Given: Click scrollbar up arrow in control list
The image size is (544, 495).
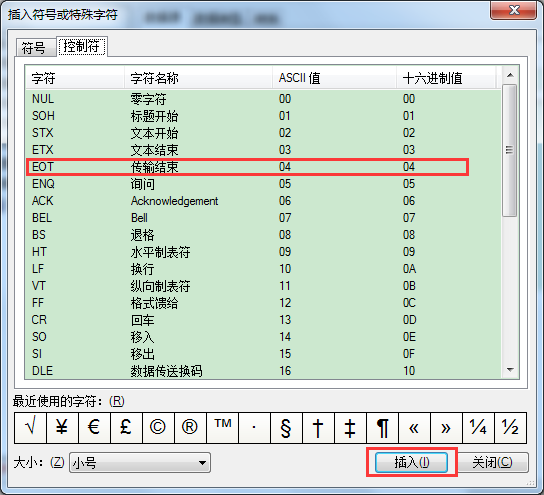Looking at the screenshot, I should [510, 75].
